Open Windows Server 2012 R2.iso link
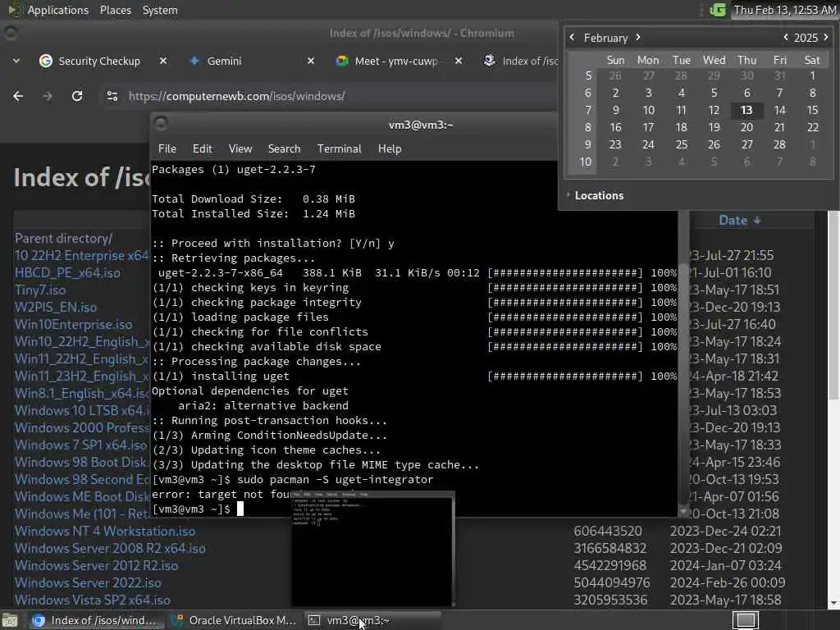The image size is (840, 630). pos(97,565)
